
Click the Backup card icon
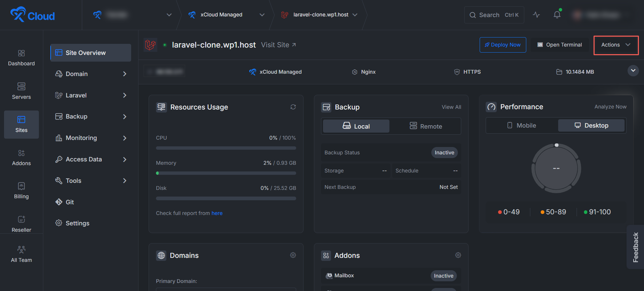(326, 107)
